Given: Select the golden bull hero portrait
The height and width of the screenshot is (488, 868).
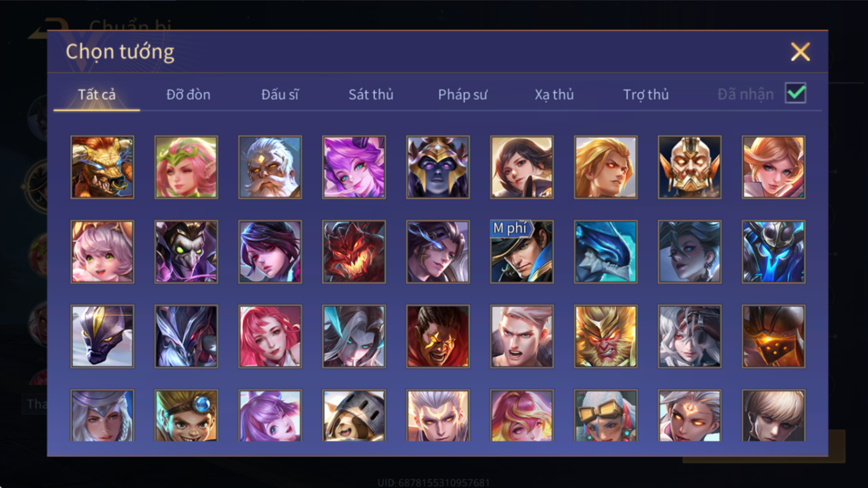Looking at the screenshot, I should 102,167.
